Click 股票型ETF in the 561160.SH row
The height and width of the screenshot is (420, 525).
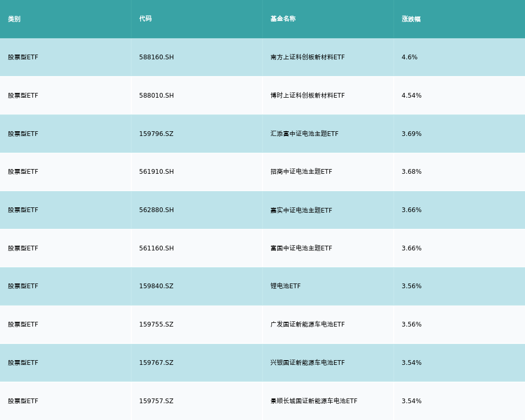(x=23, y=248)
